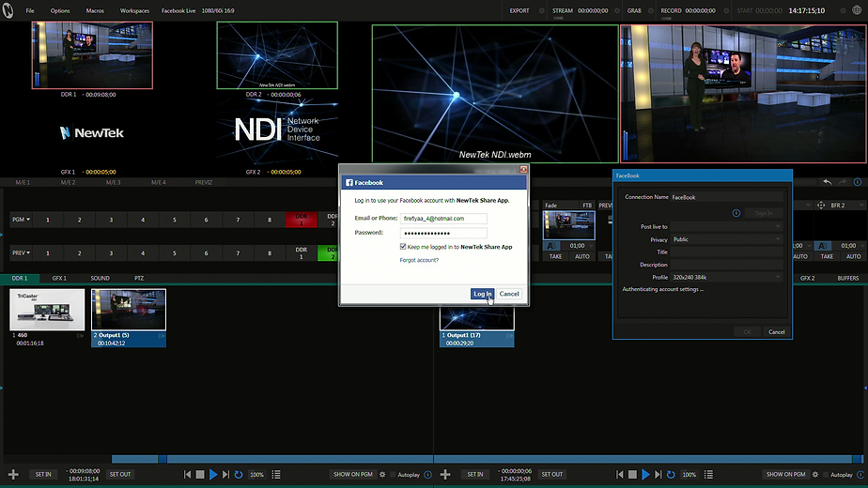
Task: Toggle RECORD button on
Action: (671, 10)
